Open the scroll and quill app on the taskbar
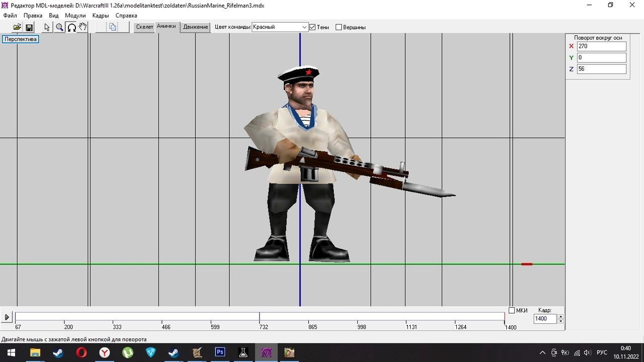 [197, 352]
